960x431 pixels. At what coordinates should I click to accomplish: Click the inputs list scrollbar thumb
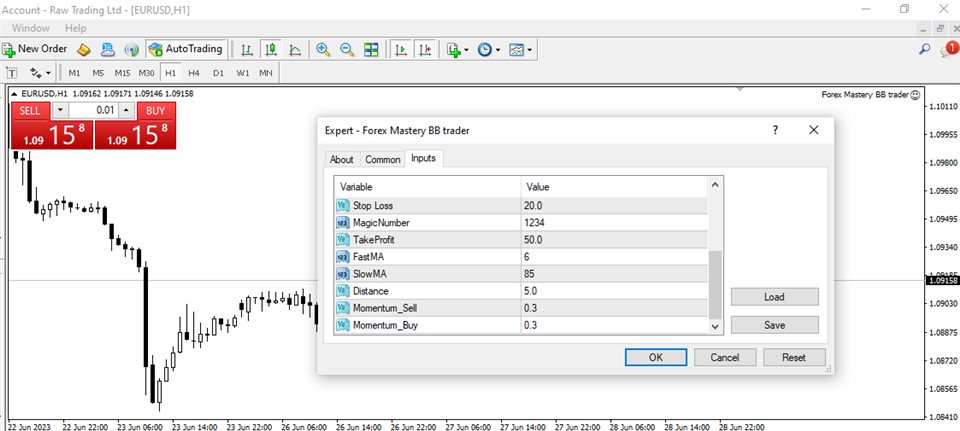point(715,285)
